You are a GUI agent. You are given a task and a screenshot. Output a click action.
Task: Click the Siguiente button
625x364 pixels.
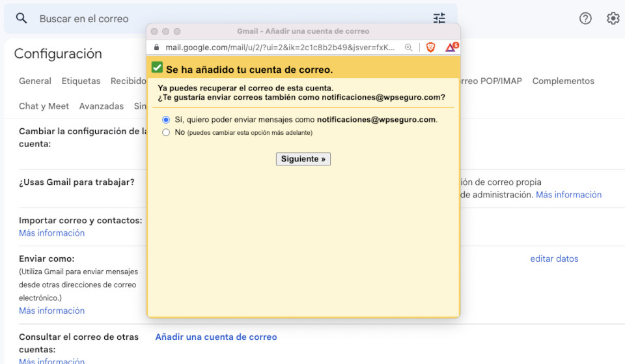coord(303,159)
